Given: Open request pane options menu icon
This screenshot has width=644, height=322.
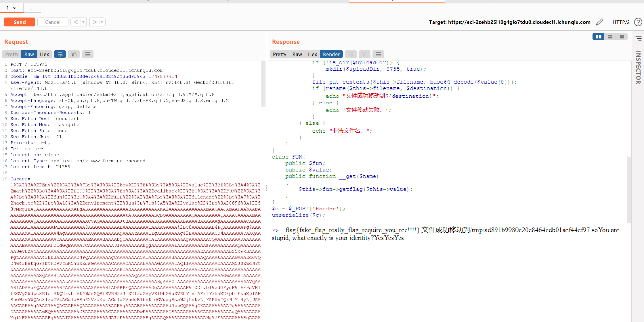Looking at the screenshot, I should coord(88,54).
